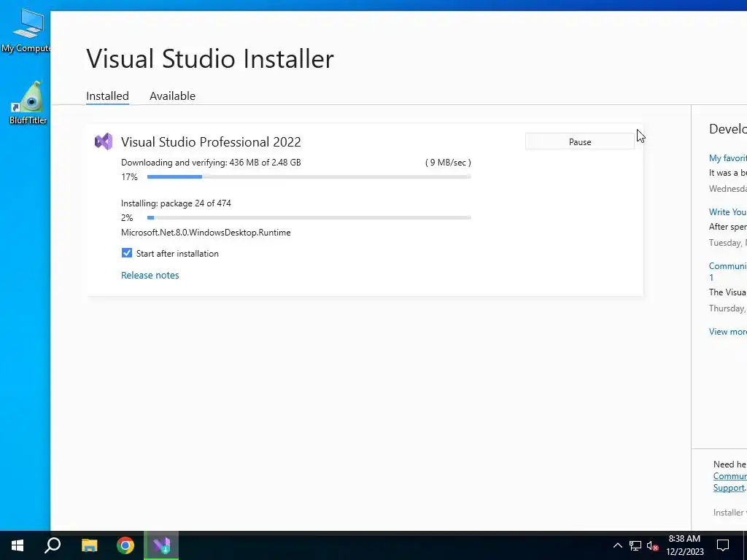This screenshot has width=747, height=560.
Task: Switch to the Installed tab
Action: (x=107, y=96)
